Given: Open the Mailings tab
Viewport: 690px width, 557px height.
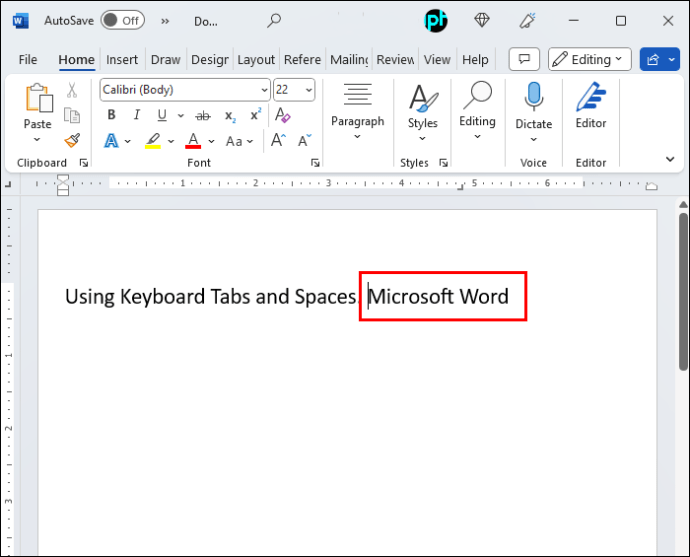Looking at the screenshot, I should (x=349, y=59).
